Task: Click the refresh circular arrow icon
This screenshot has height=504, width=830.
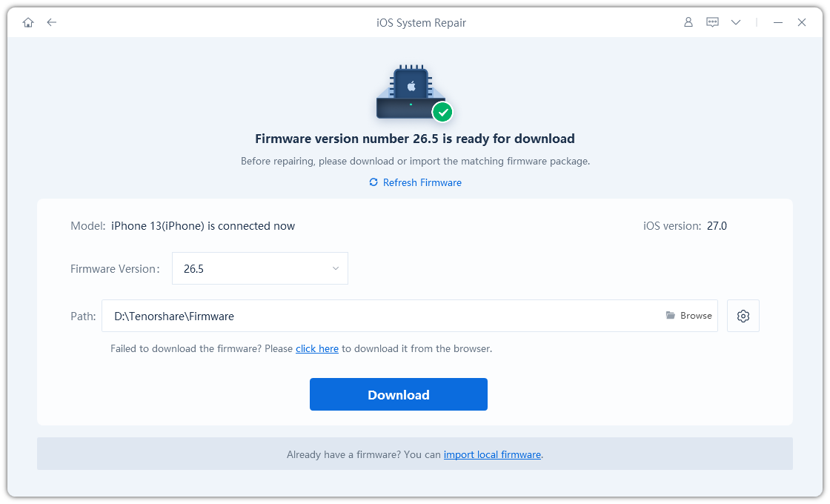Action: point(373,182)
